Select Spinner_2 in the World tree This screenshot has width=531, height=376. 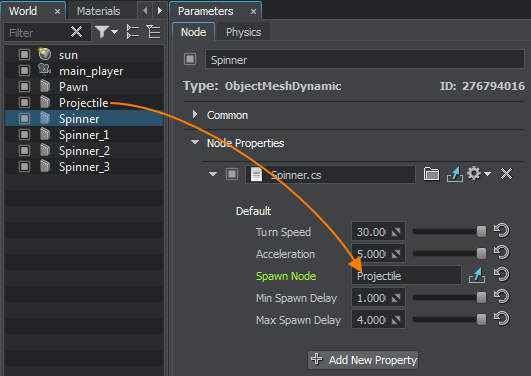coord(84,150)
